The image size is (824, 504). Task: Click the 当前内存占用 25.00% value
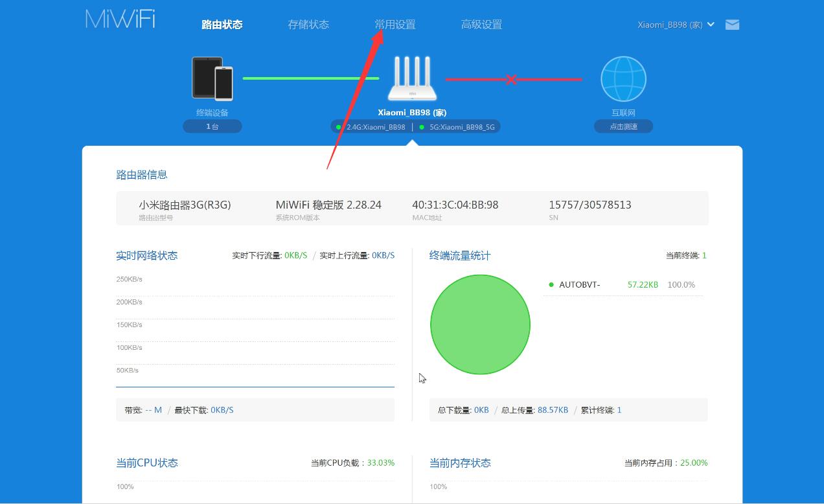[x=694, y=463]
